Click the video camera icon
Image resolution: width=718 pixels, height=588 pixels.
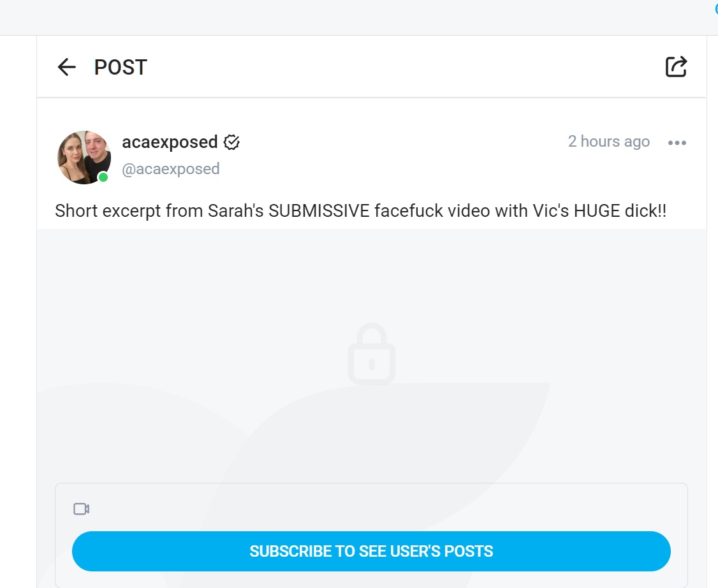coord(82,509)
